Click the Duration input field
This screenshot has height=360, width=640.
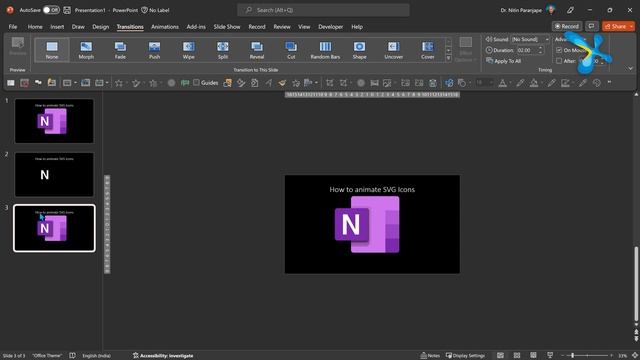527,50
